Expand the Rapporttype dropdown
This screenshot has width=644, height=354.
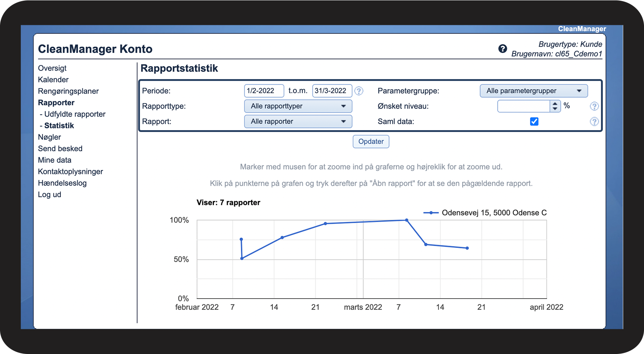(x=298, y=106)
